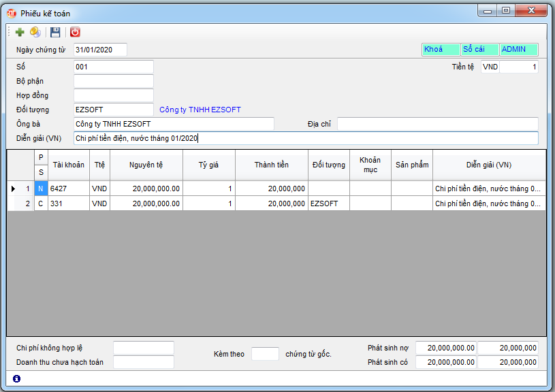This screenshot has height=392, width=555.
Task: Select row 2 via its row header
Action: [20, 203]
